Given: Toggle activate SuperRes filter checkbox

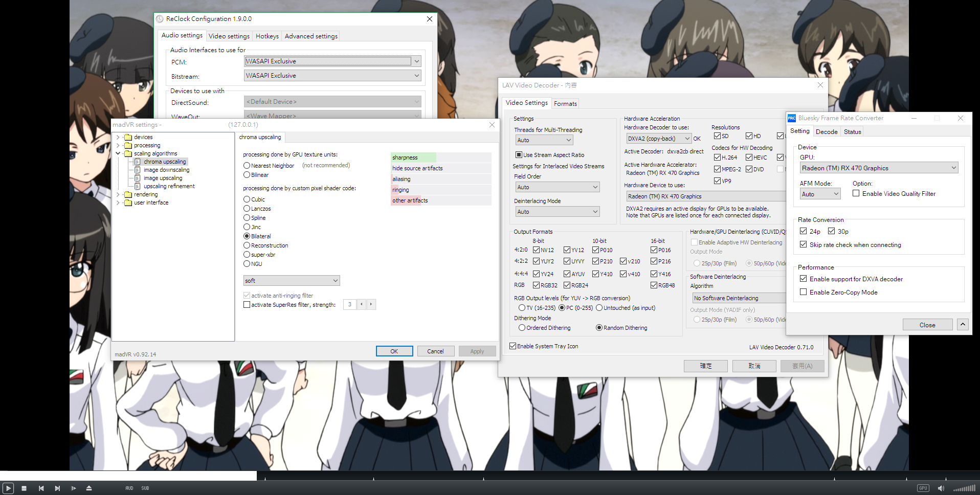Looking at the screenshot, I should coord(247,305).
